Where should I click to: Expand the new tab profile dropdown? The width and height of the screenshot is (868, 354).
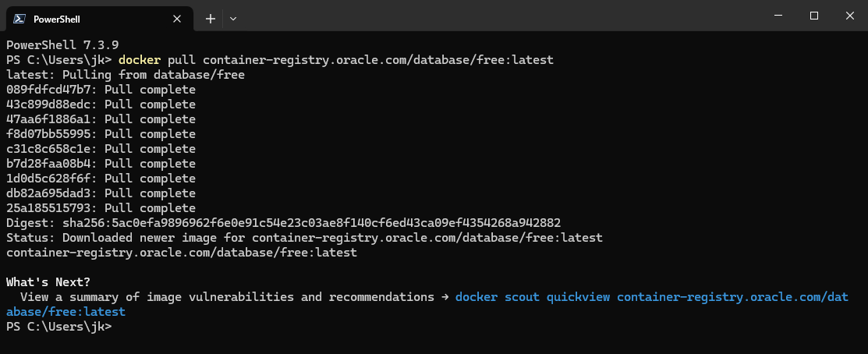[233, 19]
